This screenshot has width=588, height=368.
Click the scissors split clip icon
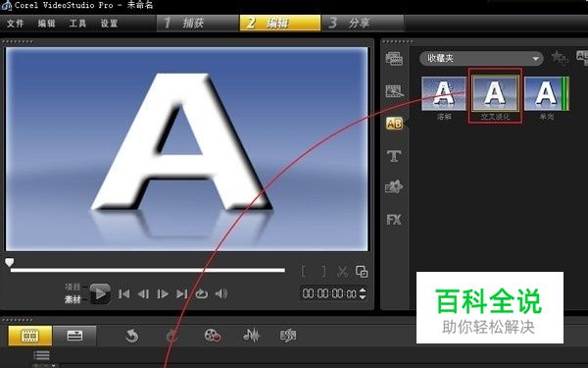(x=342, y=272)
